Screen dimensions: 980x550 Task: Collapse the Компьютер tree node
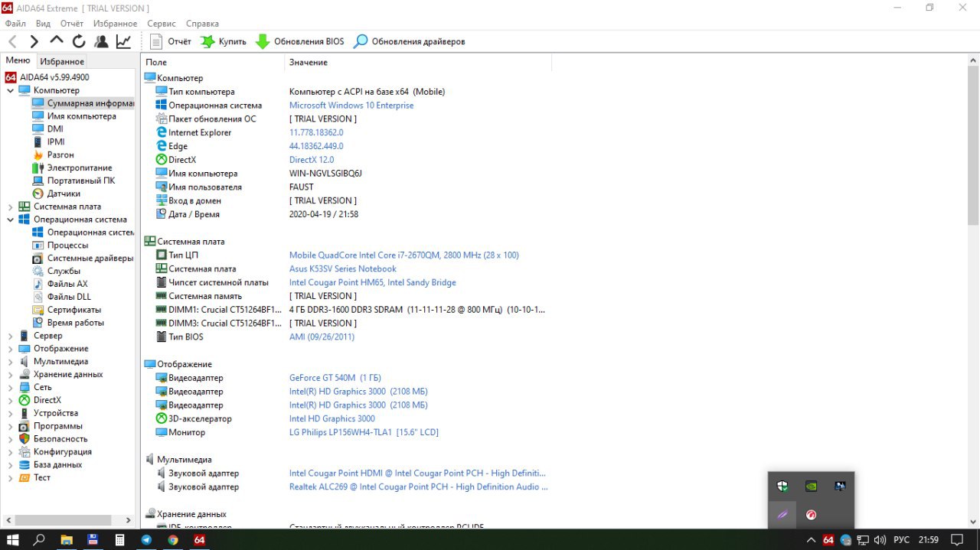point(10,90)
